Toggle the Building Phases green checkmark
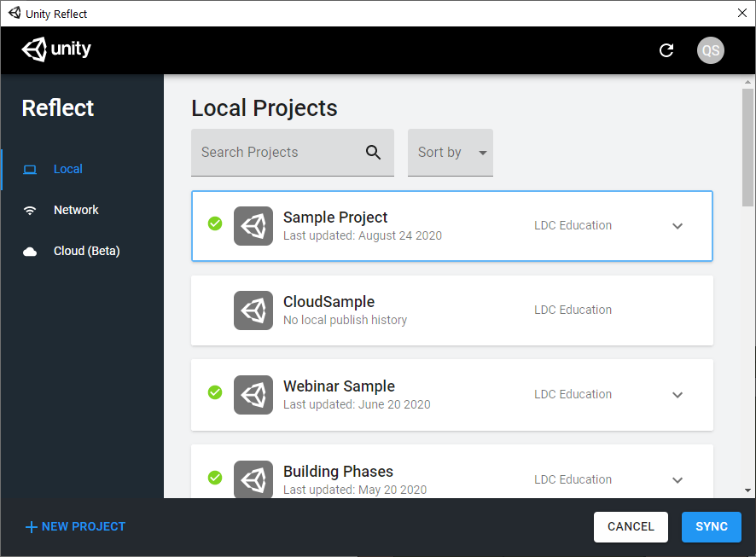The height and width of the screenshot is (557, 756). click(x=215, y=478)
